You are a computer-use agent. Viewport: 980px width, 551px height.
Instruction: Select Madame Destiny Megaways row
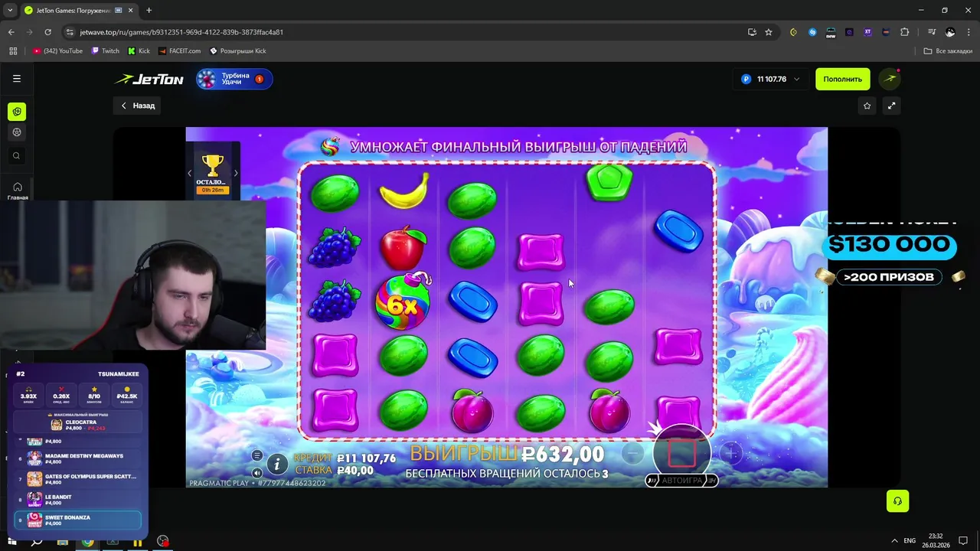pyautogui.click(x=80, y=458)
